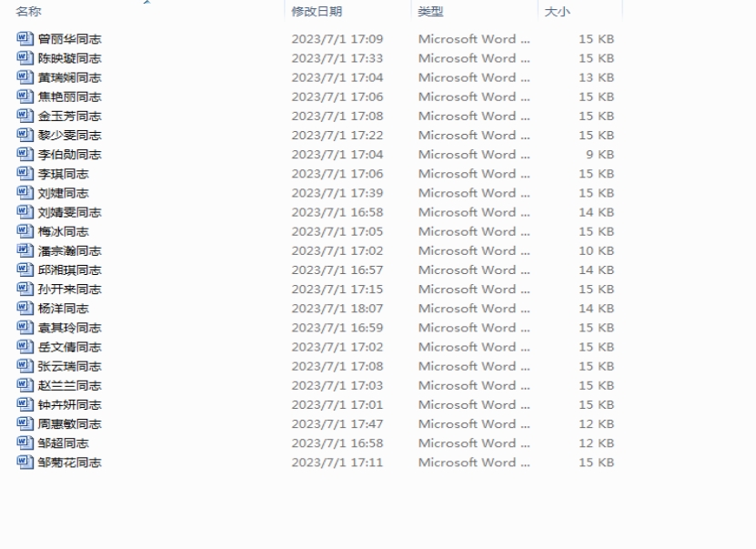Select the file named 刘婕同志

click(x=64, y=193)
